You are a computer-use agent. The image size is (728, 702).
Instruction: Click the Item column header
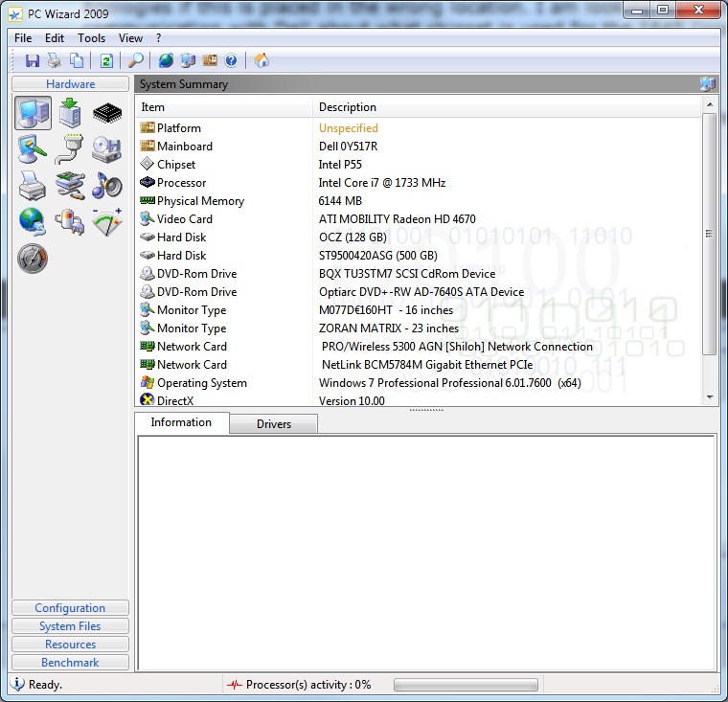coord(224,107)
